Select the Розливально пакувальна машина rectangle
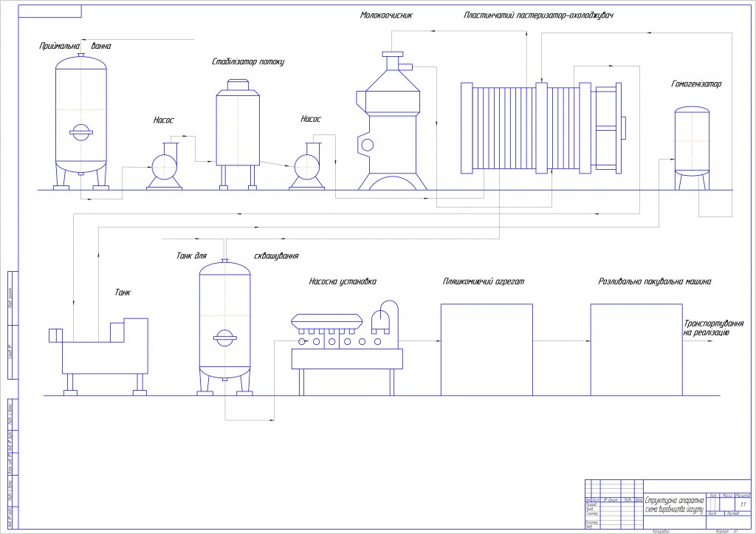The image size is (756, 534). point(636,350)
